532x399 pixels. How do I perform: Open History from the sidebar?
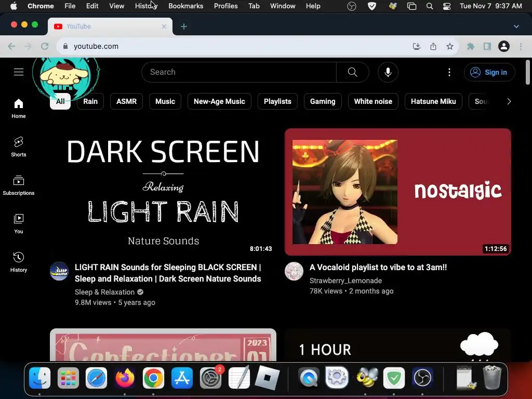[x=19, y=262]
